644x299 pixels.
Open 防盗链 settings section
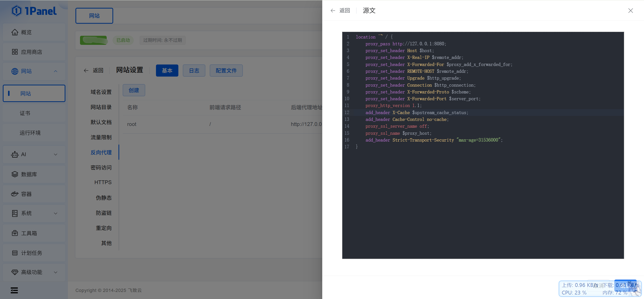pos(104,213)
